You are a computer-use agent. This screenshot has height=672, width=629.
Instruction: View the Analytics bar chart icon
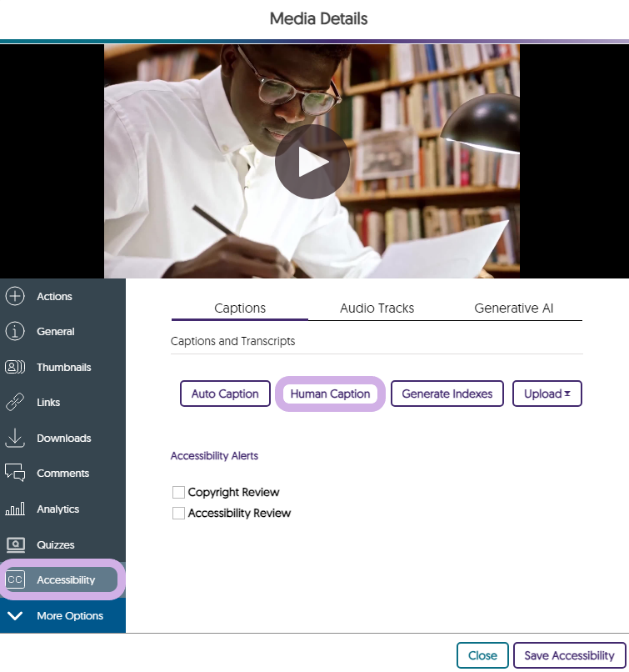[15, 509]
